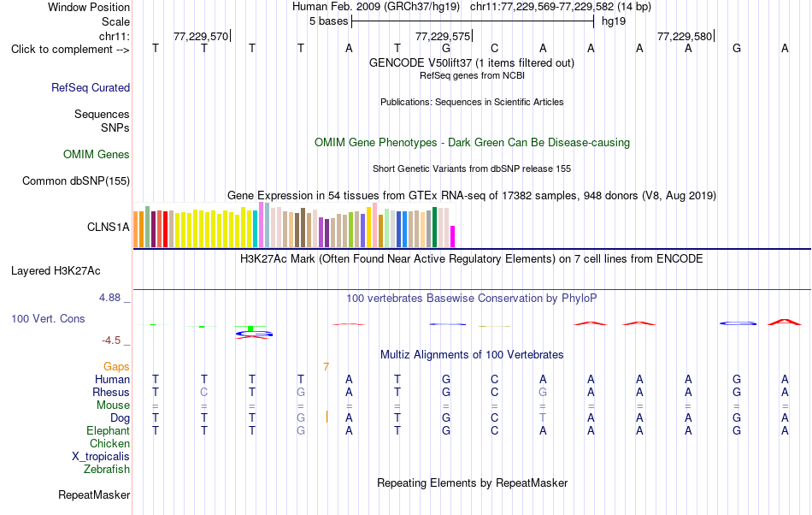Click the GENCODE V50lift37 track title
Image resolution: width=812 pixels, height=515 pixels.
(472, 62)
